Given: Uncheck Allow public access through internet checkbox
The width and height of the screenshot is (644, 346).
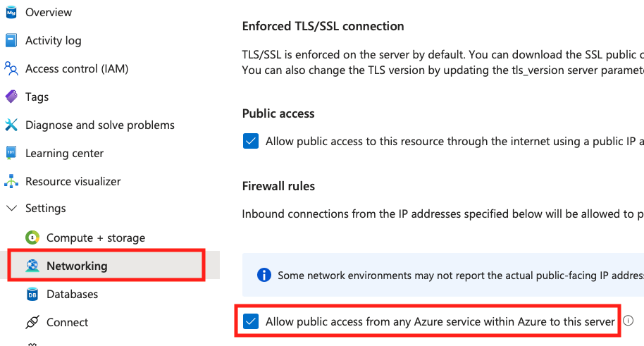Looking at the screenshot, I should click(251, 141).
